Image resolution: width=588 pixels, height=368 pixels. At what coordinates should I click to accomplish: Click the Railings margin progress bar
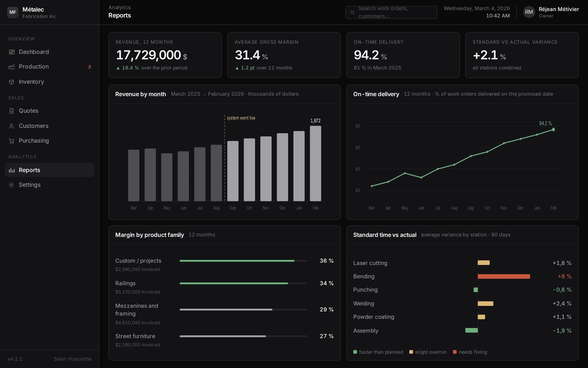tap(243, 283)
